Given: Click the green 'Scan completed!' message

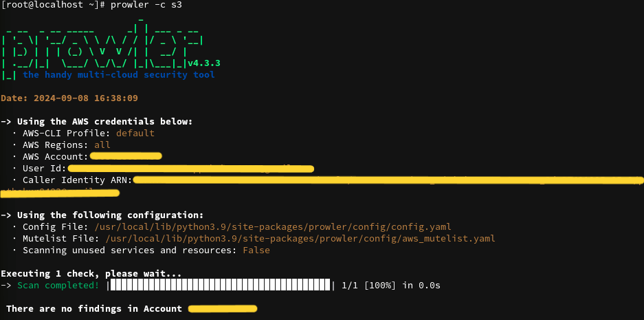Looking at the screenshot, I should pos(58,285).
